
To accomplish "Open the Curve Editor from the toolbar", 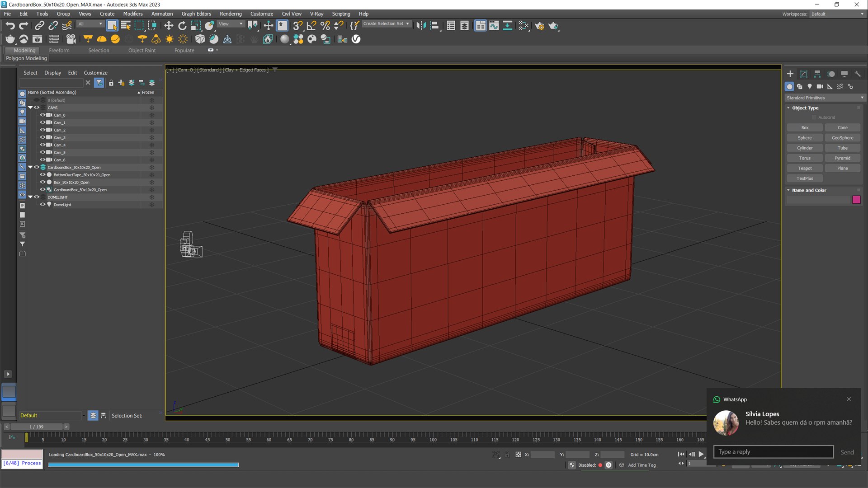I will pyautogui.click(x=494, y=26).
